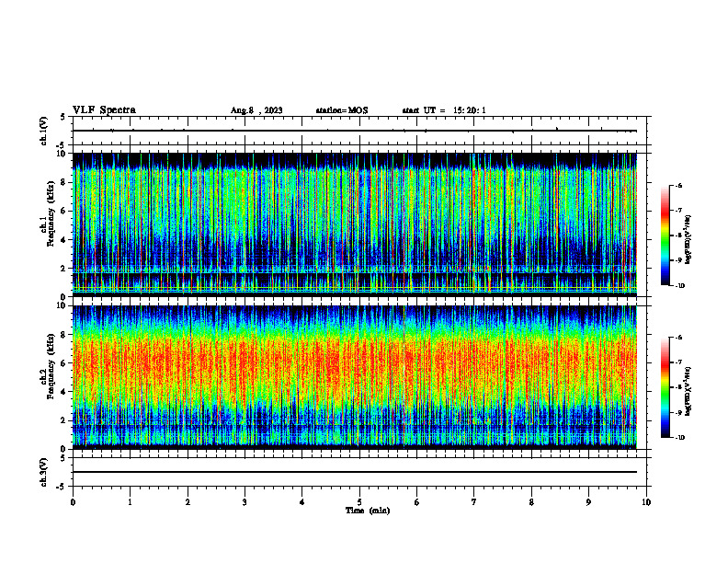Click the ch.2 color bar log(PSD) label
This screenshot has height=563, width=728.
click(688, 391)
